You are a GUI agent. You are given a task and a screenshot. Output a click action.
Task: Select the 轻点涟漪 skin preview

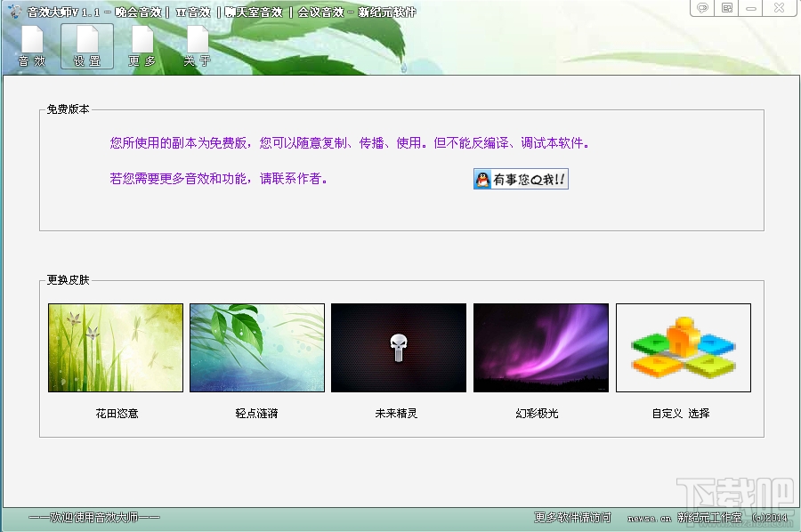click(256, 347)
